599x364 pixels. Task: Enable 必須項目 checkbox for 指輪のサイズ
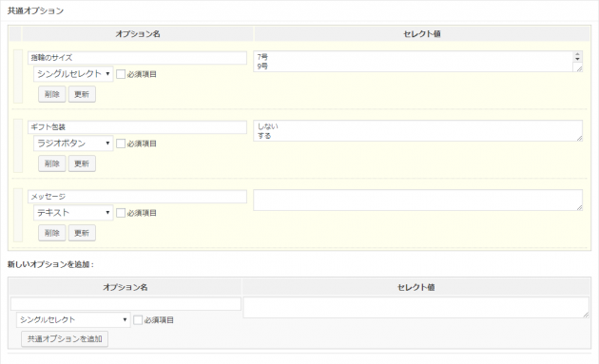coord(121,74)
